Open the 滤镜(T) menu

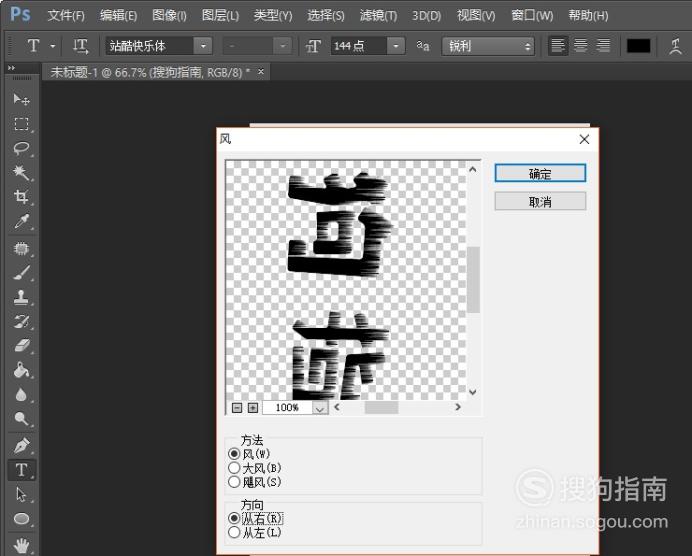[378, 16]
